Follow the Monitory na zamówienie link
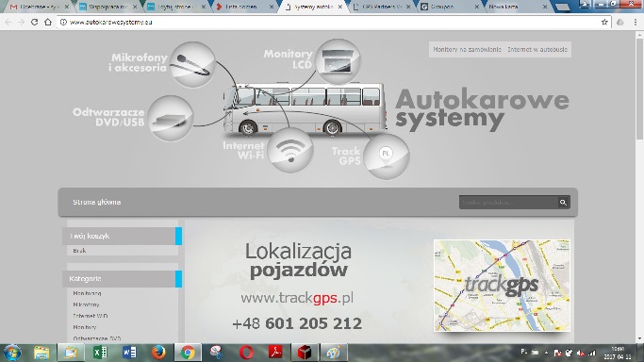The height and width of the screenshot is (362, 644). pyautogui.click(x=468, y=49)
